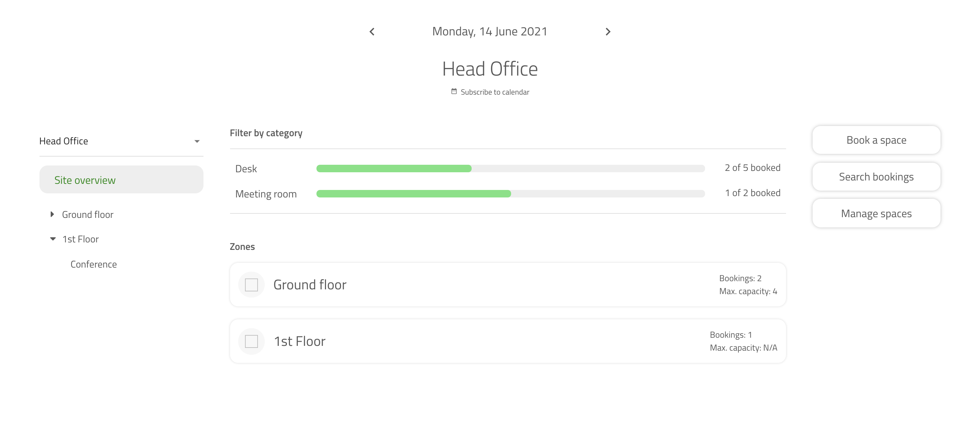980x448 pixels.
Task: Click the calendar subscribe icon
Action: tap(453, 92)
